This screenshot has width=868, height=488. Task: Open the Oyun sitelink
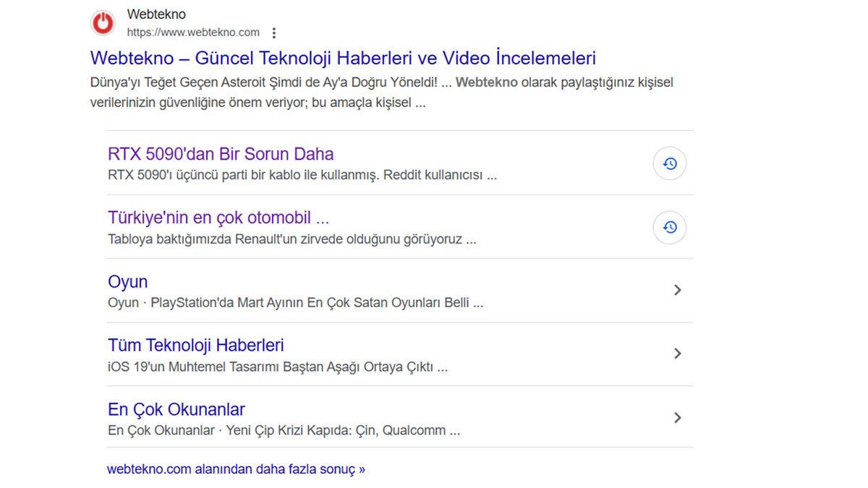pyautogui.click(x=127, y=282)
